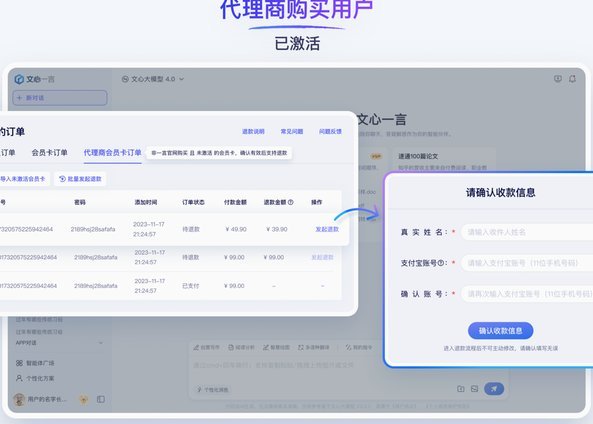Open the 问题反馈 link

(330, 132)
